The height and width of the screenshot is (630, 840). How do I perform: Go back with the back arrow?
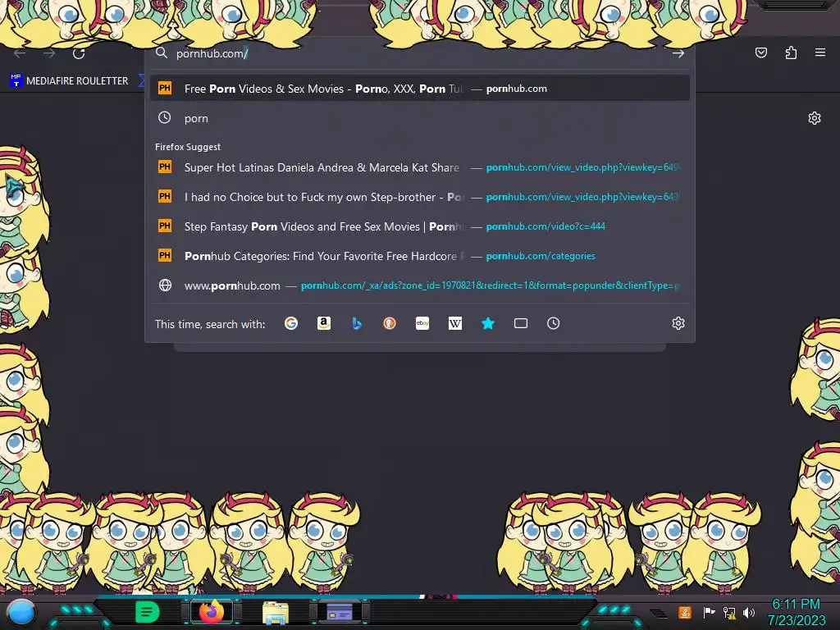click(x=20, y=53)
